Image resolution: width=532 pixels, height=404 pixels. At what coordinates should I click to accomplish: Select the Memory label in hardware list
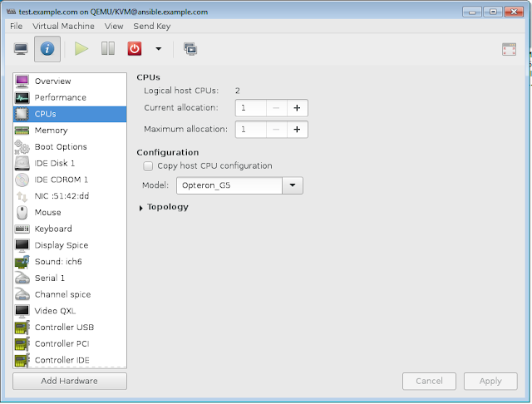coord(52,131)
